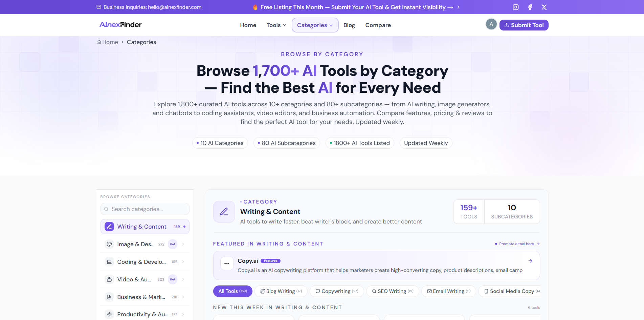Click the Video & Audio clapperboard icon
644x320 pixels.
(x=109, y=279)
